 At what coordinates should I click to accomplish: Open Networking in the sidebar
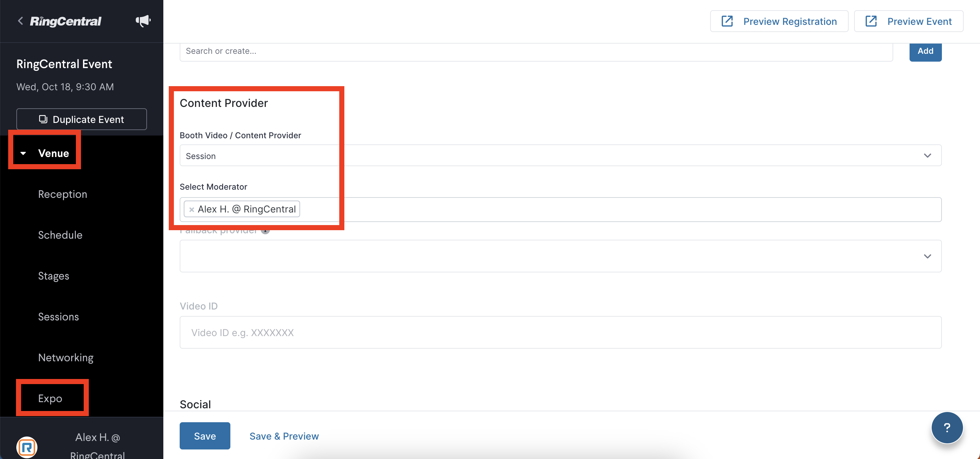66,358
